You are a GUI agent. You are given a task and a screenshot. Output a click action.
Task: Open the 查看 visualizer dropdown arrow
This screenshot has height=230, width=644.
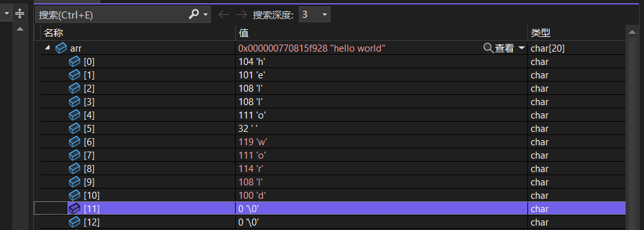coord(522,48)
